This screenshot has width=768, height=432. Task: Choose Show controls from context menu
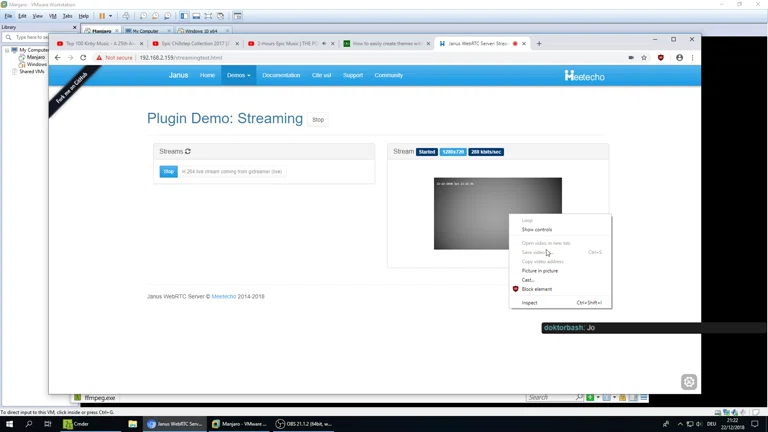[537, 229]
